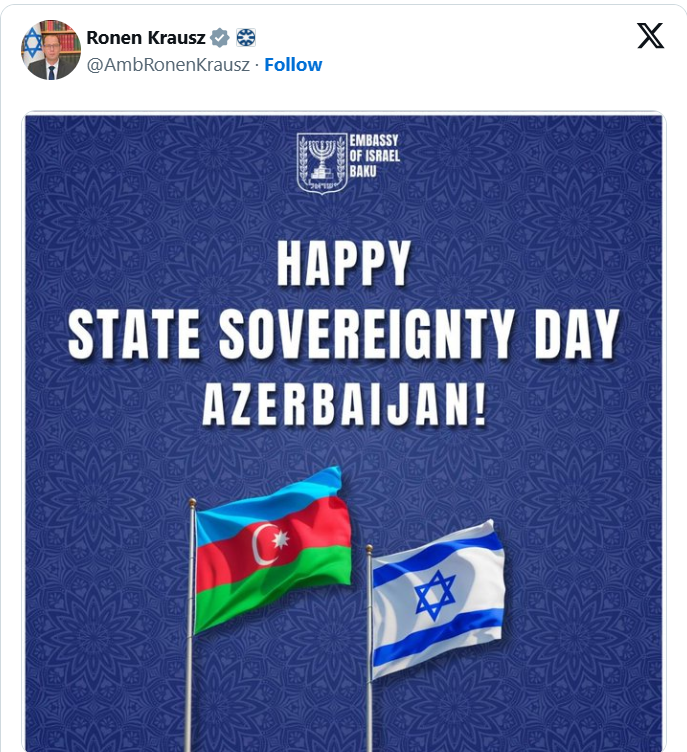Viewport: 687px width, 752px height.
Task: Click the crescent and star on Azerbaijani flag
Action: coord(271,543)
